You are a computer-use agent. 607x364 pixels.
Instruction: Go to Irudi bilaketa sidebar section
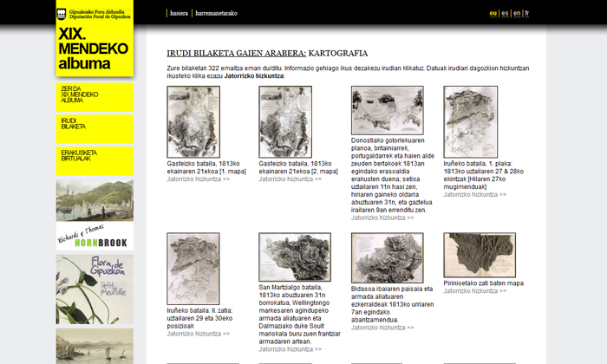click(x=95, y=127)
